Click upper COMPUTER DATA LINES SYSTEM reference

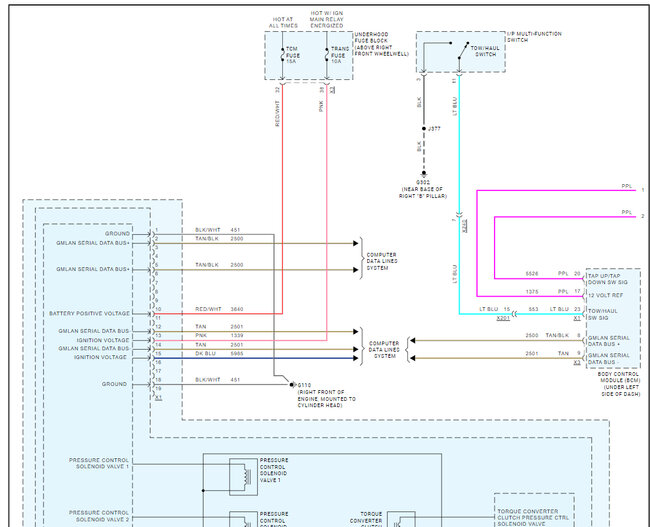[x=382, y=261]
